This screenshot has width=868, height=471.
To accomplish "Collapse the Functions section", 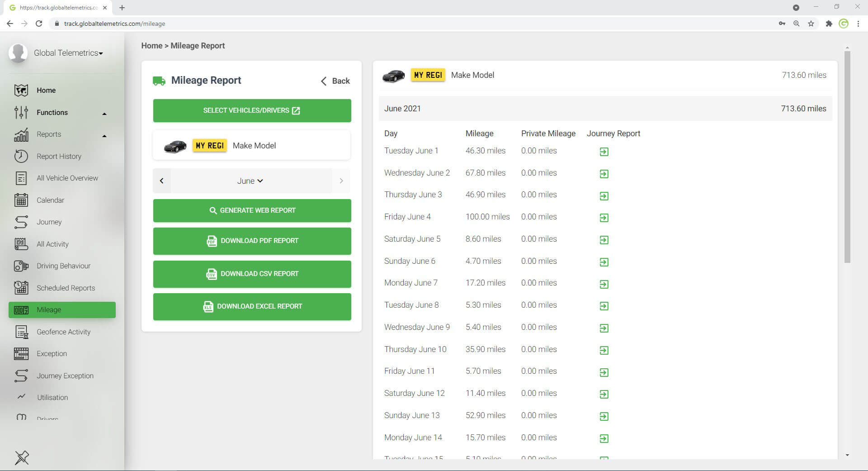I will 104,113.
